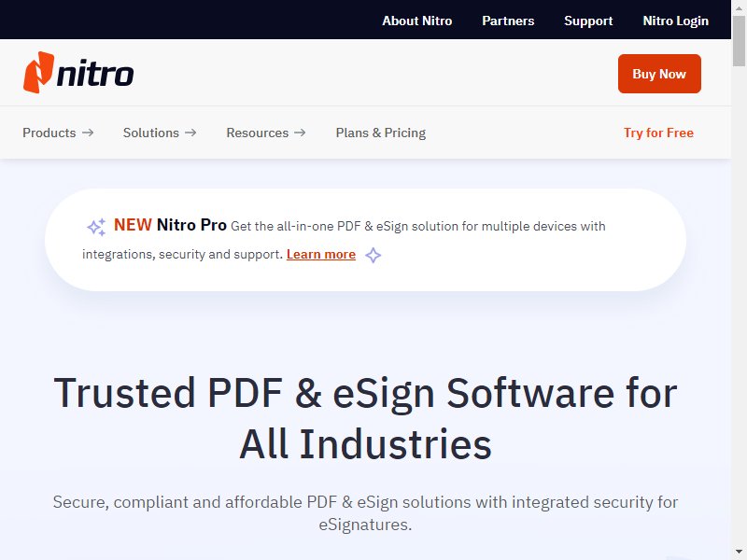Click the Try for Free link
Viewport: 747px width, 560px height.
(x=658, y=133)
